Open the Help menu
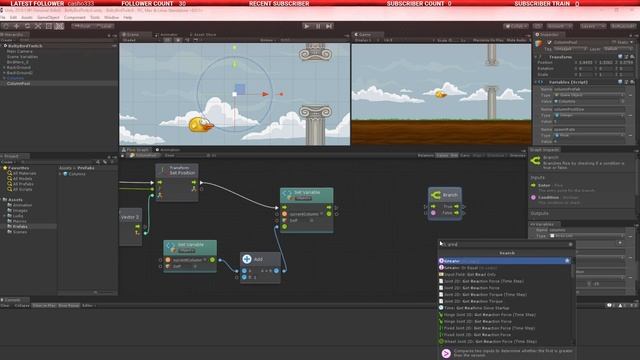The image size is (640, 360). point(128,18)
